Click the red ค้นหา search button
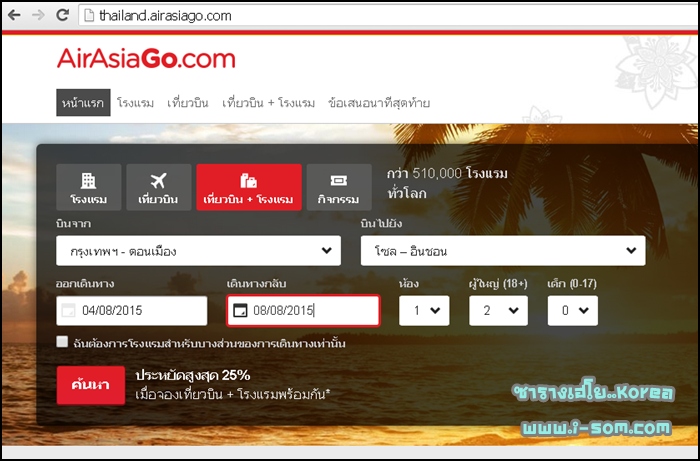The image size is (700, 461). (x=91, y=385)
